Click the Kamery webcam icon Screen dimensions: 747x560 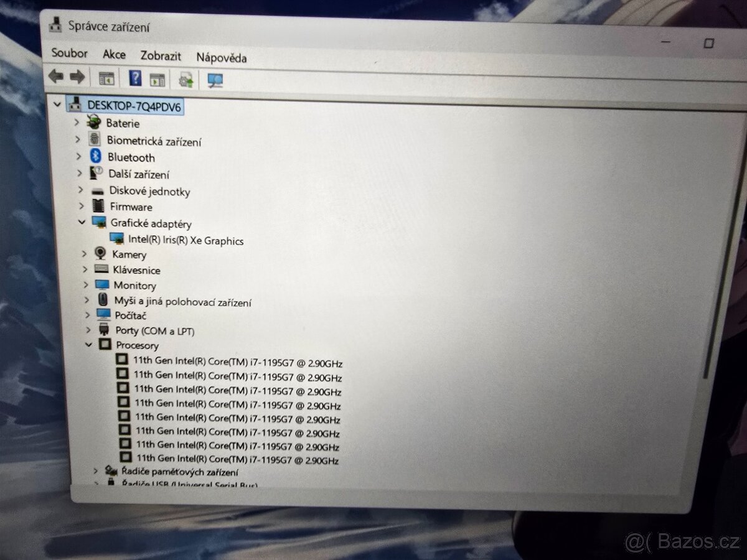click(x=100, y=253)
